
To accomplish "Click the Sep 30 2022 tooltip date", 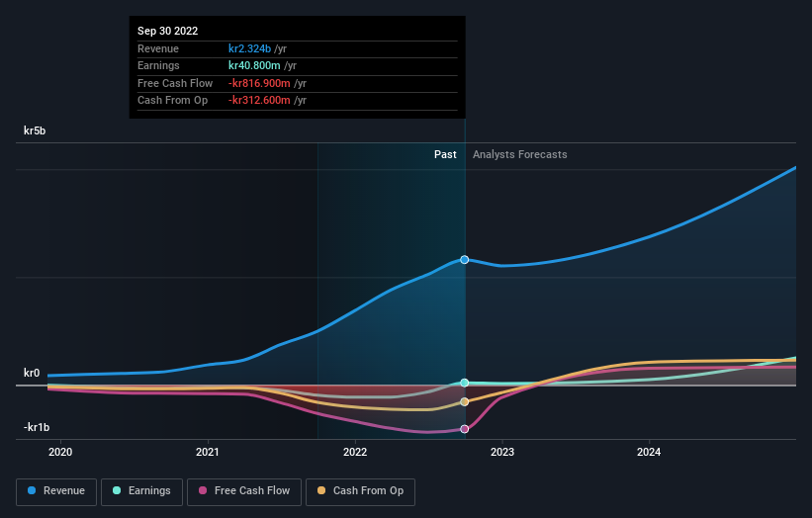I will 168,31.
